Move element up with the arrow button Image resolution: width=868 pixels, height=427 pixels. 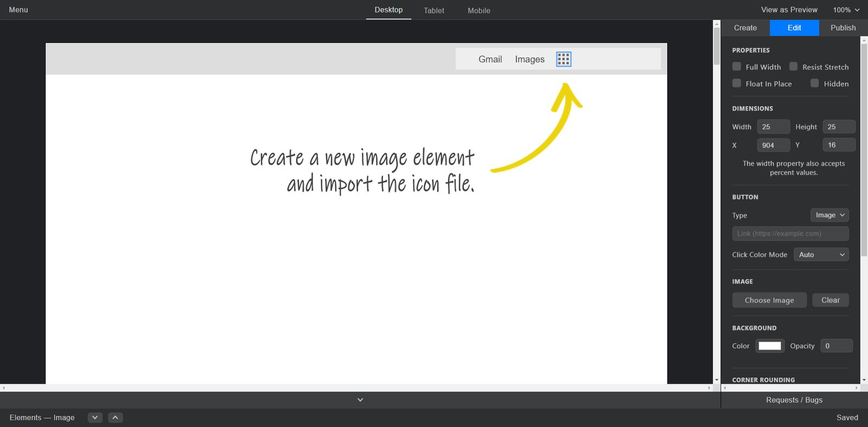point(116,417)
